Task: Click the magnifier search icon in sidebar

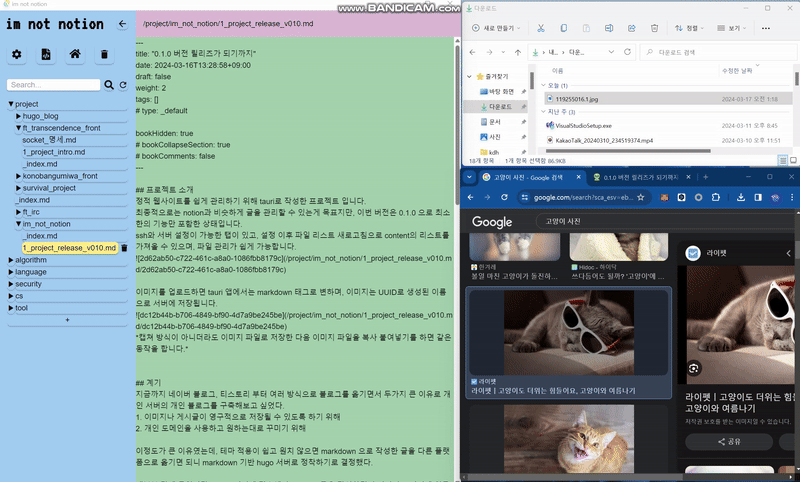Action: click(108, 85)
